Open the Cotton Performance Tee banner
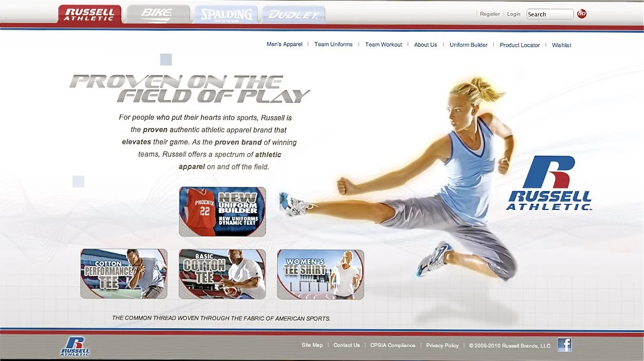 coord(124,274)
